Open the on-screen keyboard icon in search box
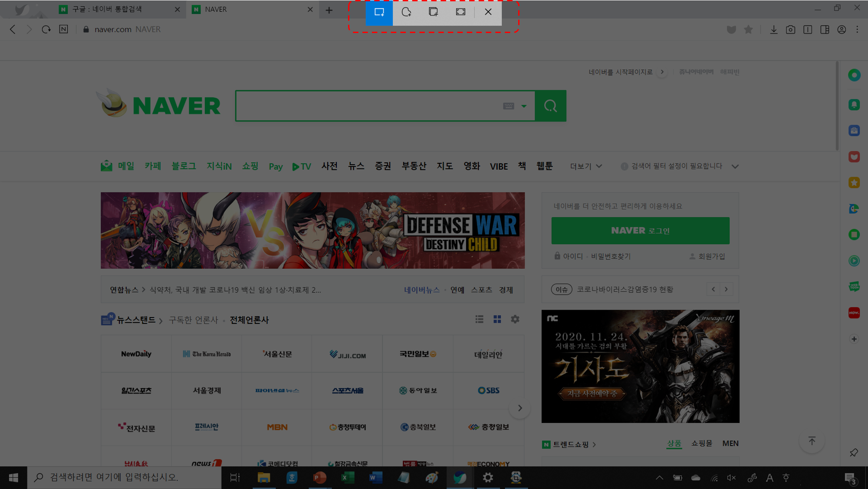Viewport: 868px width, 489px height. point(509,106)
